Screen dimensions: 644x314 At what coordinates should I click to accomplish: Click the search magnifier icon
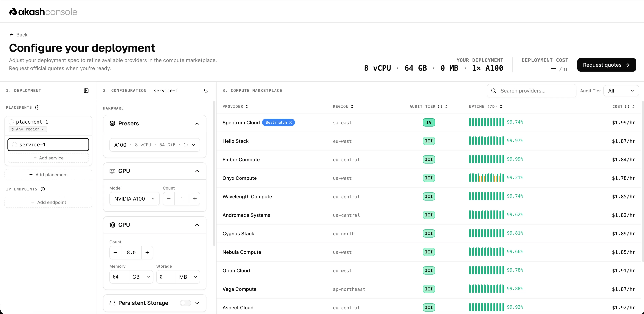(494, 91)
